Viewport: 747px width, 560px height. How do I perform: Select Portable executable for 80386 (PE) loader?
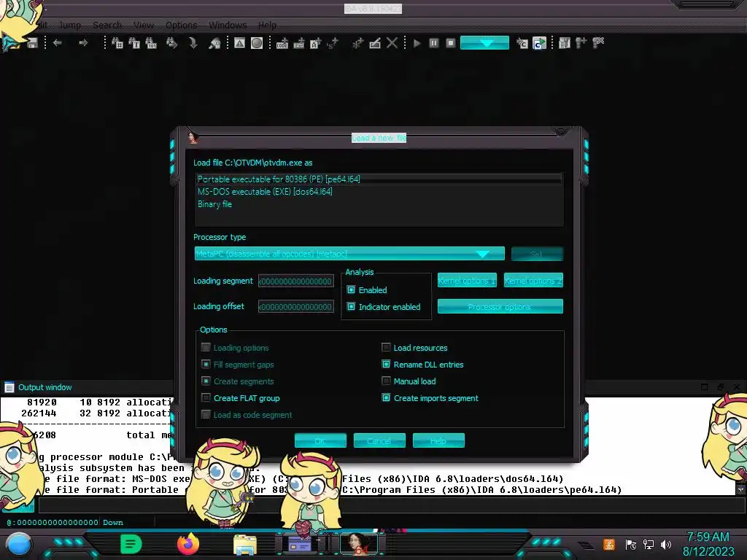tap(379, 179)
